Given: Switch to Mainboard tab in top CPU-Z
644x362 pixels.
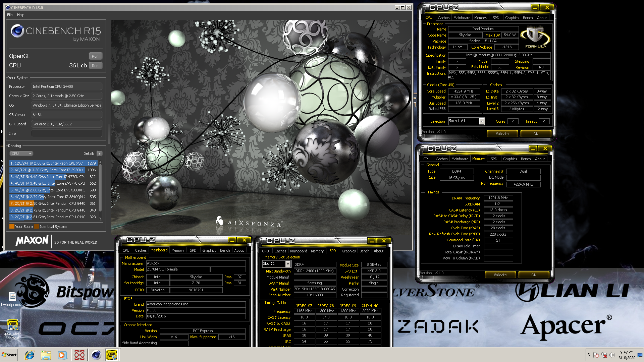Looking at the screenshot, I should (462, 18).
